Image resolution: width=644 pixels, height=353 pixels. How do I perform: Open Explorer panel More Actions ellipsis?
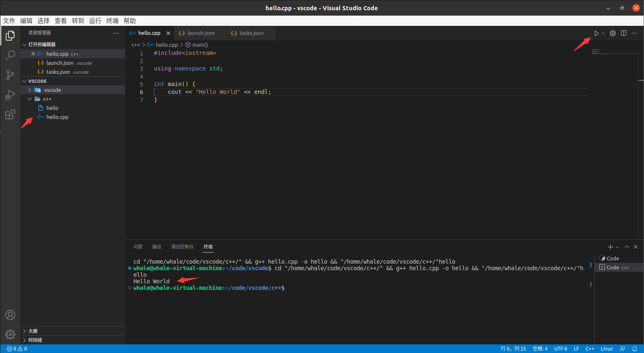(x=116, y=33)
